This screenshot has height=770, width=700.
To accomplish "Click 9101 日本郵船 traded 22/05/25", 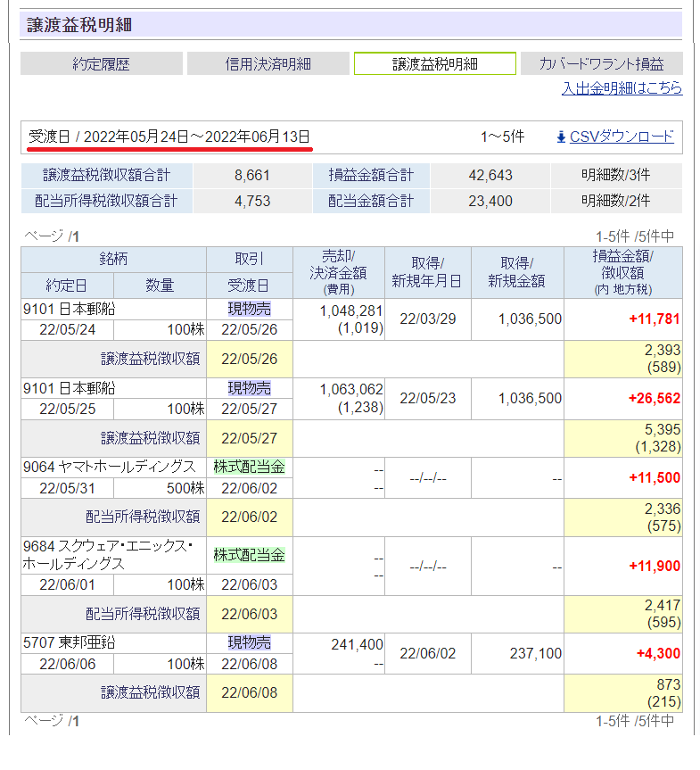I will coord(70,388).
